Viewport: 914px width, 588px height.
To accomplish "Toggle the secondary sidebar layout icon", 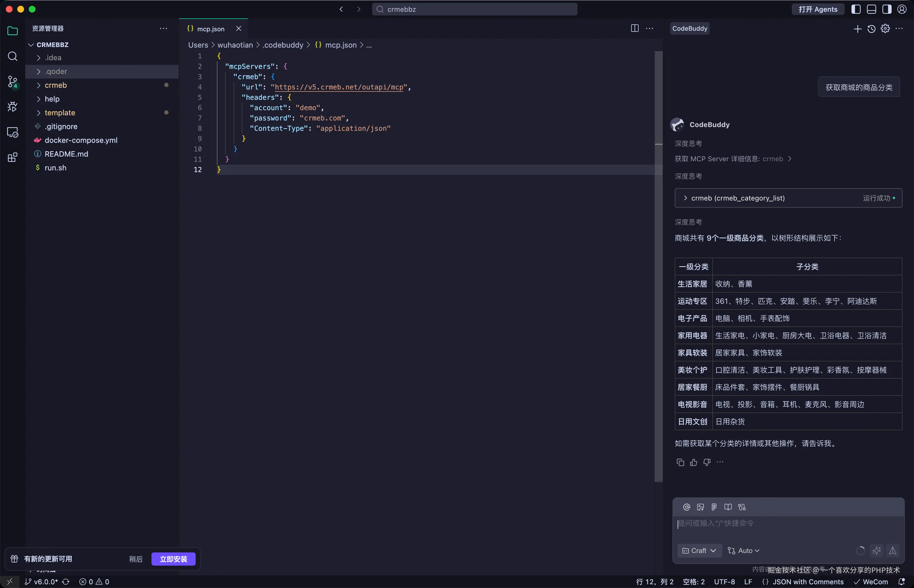I will [886, 9].
